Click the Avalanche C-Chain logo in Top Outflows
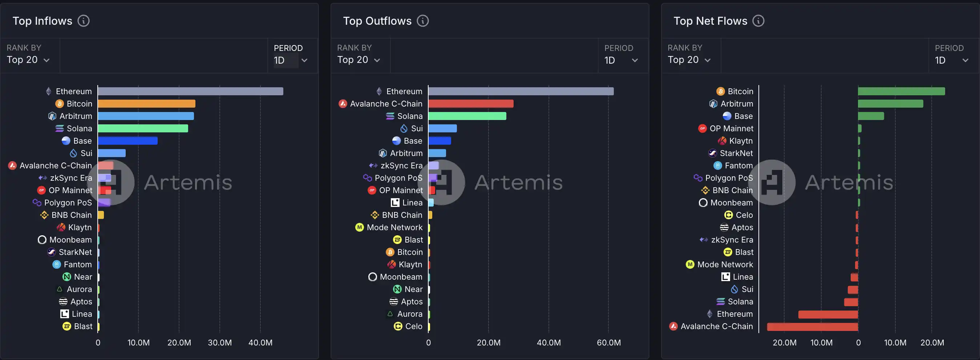 (343, 104)
